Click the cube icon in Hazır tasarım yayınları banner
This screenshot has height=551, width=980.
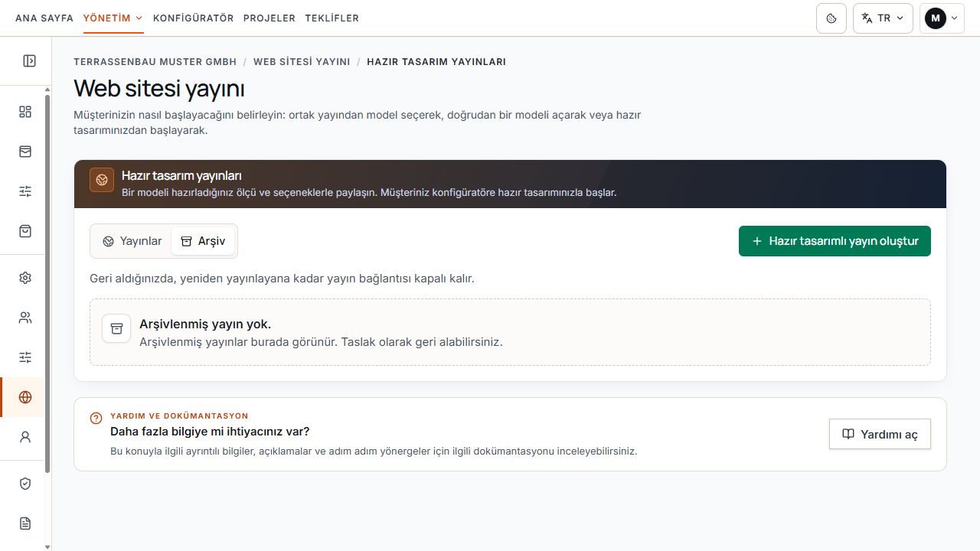pos(102,180)
